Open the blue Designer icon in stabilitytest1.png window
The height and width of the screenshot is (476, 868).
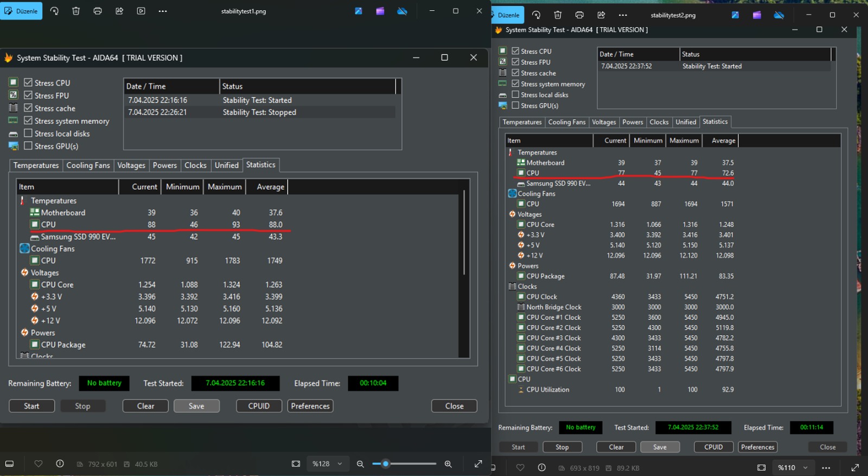click(x=359, y=11)
